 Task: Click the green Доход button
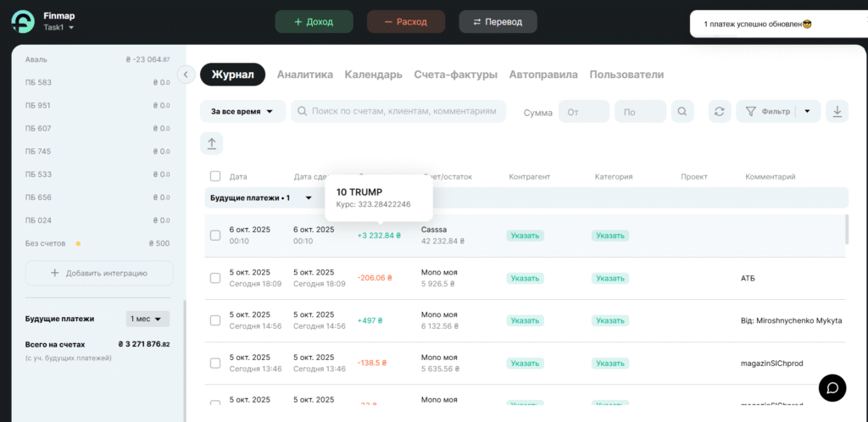314,21
